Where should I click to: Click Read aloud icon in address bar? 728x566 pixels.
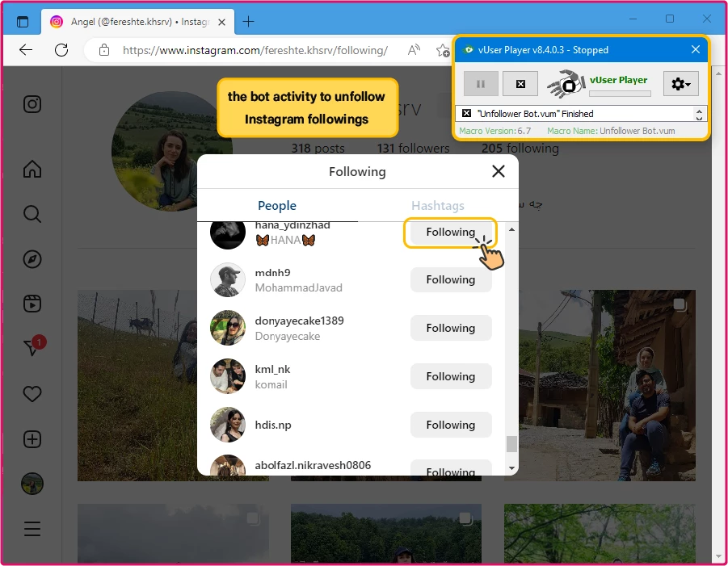[x=414, y=49]
